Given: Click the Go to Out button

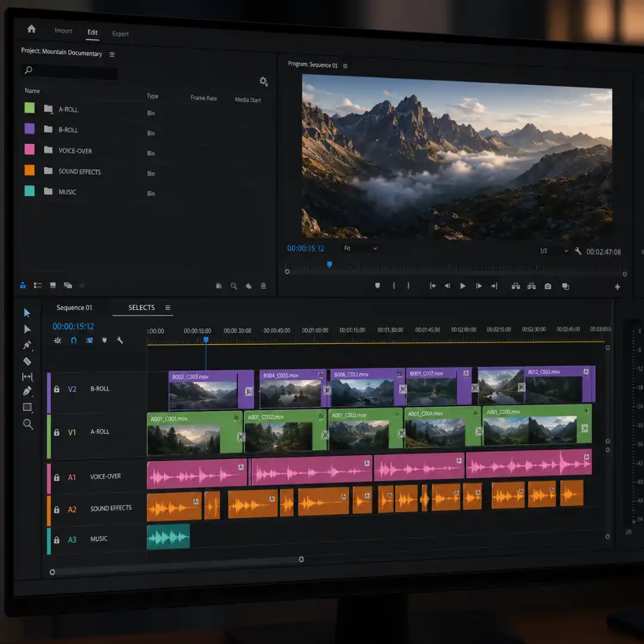Looking at the screenshot, I should 494,286.
